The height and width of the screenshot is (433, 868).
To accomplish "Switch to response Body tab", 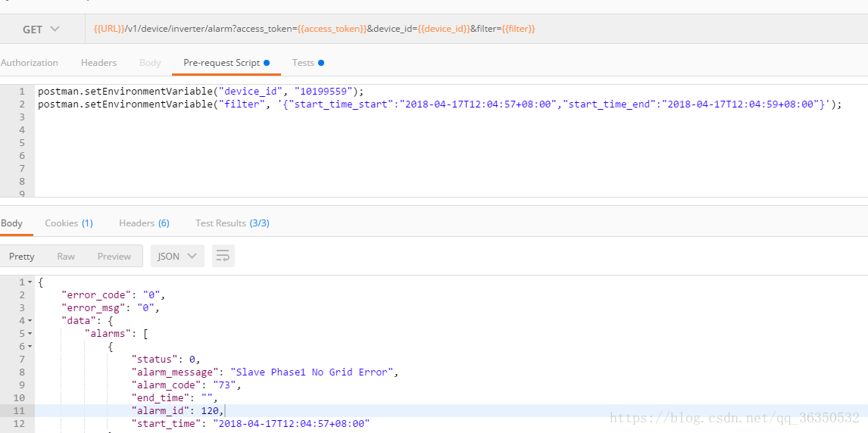I will point(11,223).
